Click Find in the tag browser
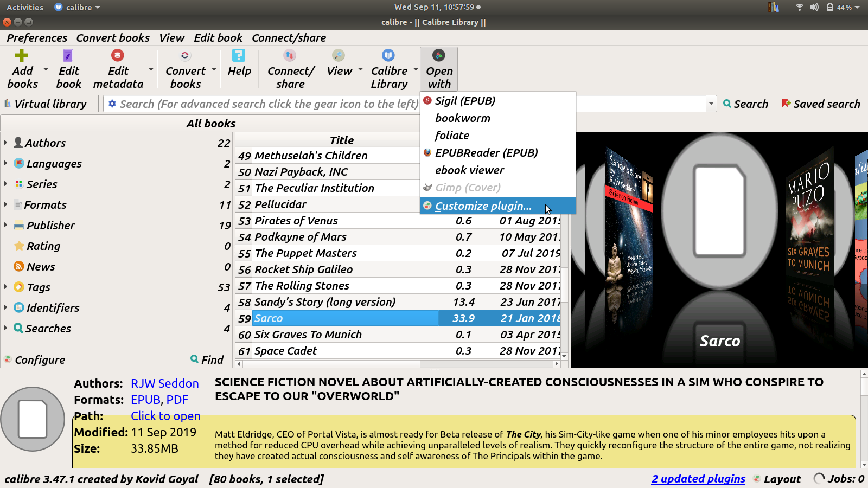The image size is (868, 488). point(207,359)
